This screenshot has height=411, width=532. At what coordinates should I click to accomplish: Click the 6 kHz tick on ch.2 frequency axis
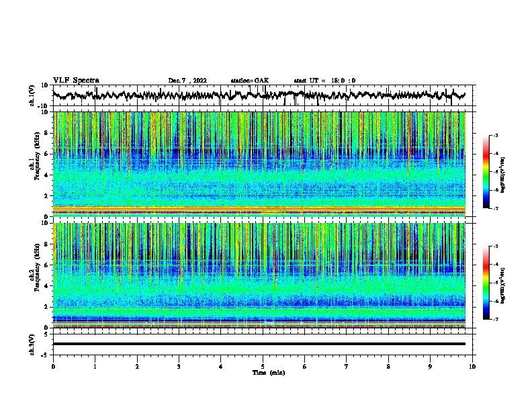47,265
